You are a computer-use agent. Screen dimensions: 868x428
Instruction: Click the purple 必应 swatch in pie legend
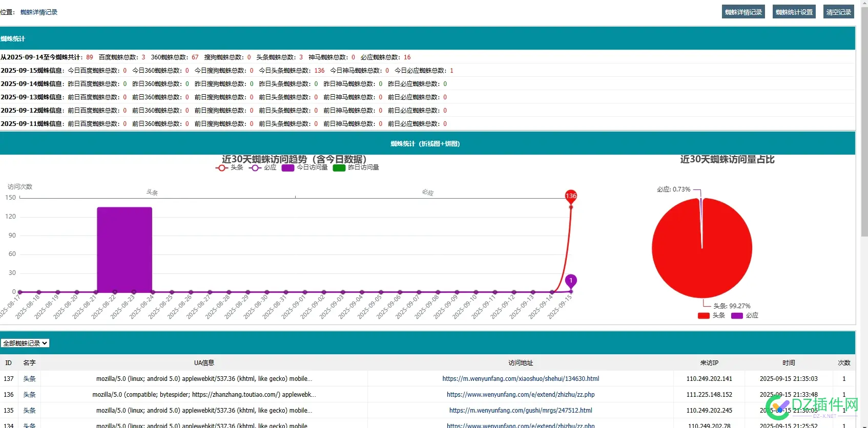[737, 315]
